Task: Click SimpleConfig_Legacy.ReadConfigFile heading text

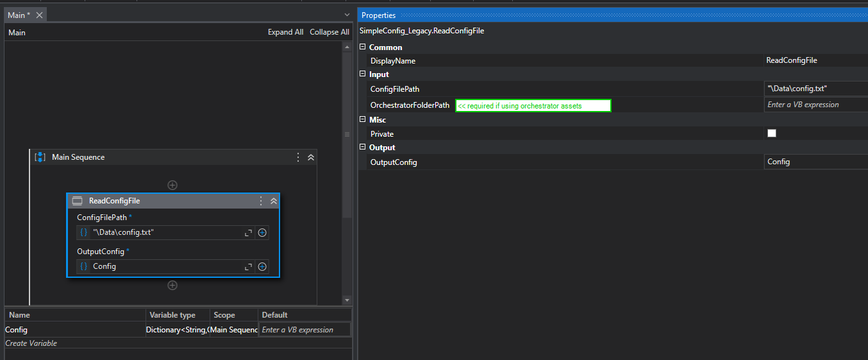Action: coord(422,31)
